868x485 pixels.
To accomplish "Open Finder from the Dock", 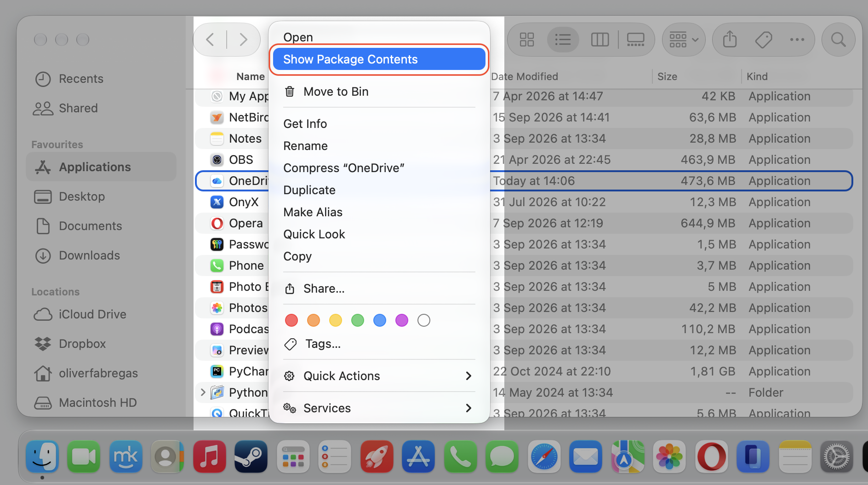I will [x=42, y=456].
